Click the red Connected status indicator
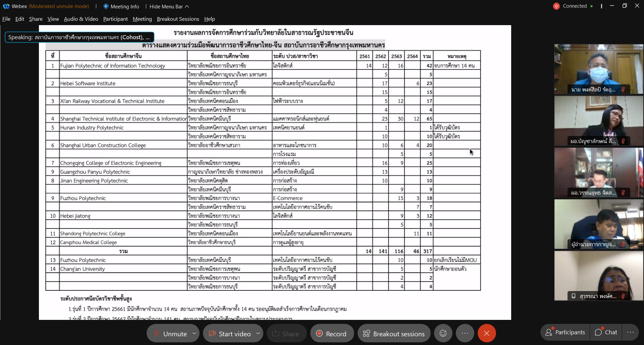This screenshot has width=644, height=345. point(556,6)
